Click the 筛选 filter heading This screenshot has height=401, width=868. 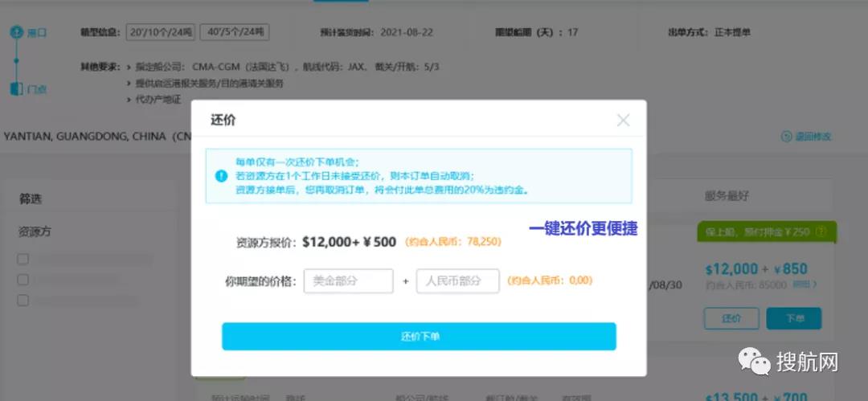pyautogui.click(x=31, y=198)
